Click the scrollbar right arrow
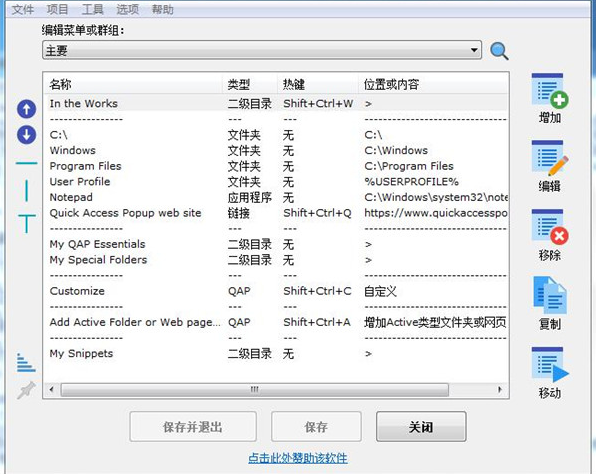This screenshot has width=596, height=474. (x=500, y=390)
